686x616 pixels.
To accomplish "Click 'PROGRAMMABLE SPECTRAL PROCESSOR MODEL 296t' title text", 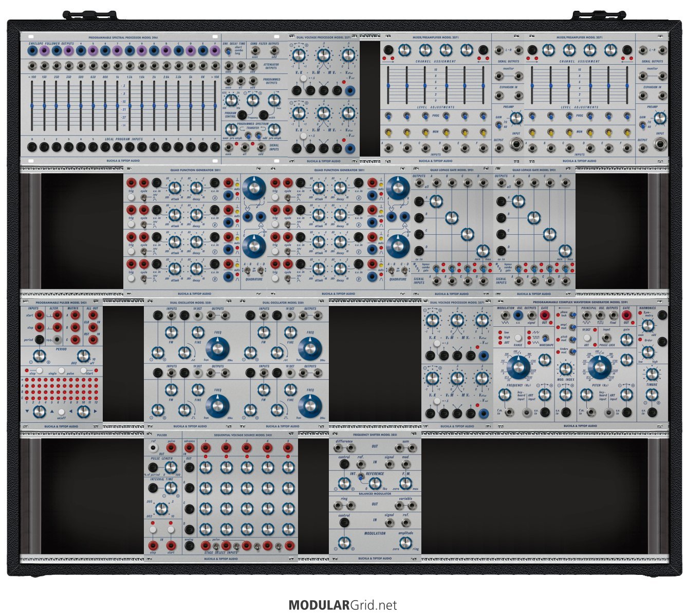I will pyautogui.click(x=123, y=38).
